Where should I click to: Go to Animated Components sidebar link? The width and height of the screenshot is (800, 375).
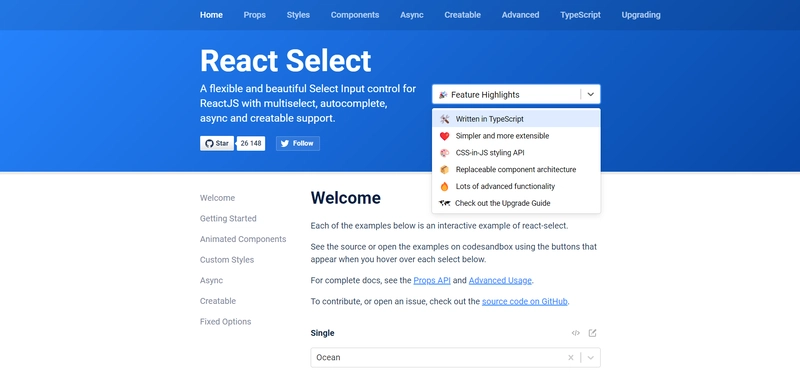(x=243, y=239)
